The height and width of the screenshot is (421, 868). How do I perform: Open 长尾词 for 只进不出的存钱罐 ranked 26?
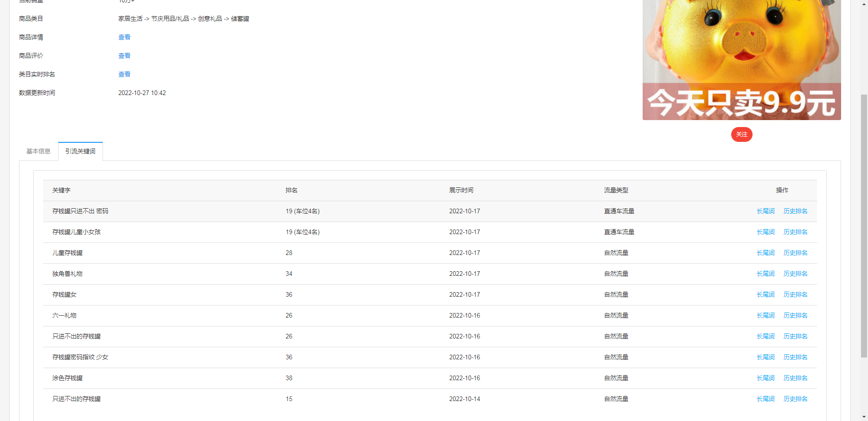point(766,336)
